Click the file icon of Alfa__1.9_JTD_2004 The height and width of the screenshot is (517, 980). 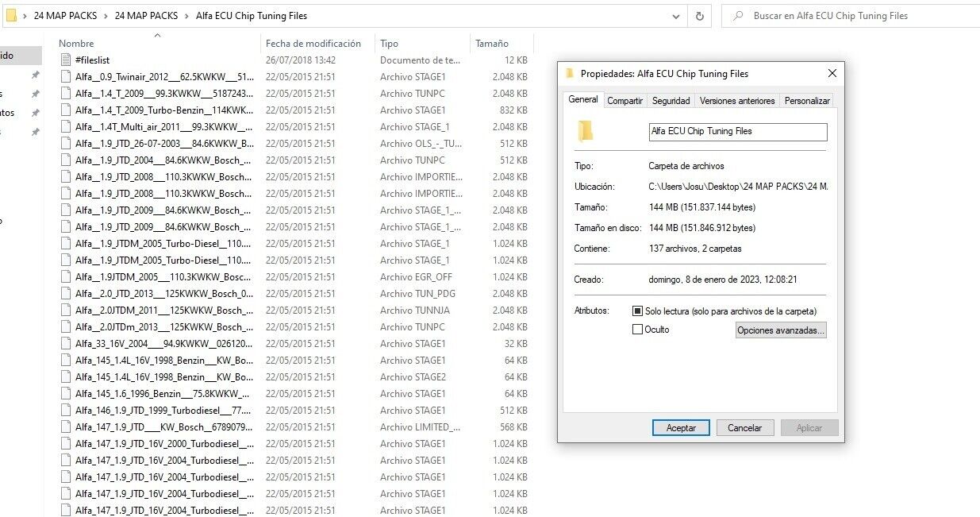67,160
